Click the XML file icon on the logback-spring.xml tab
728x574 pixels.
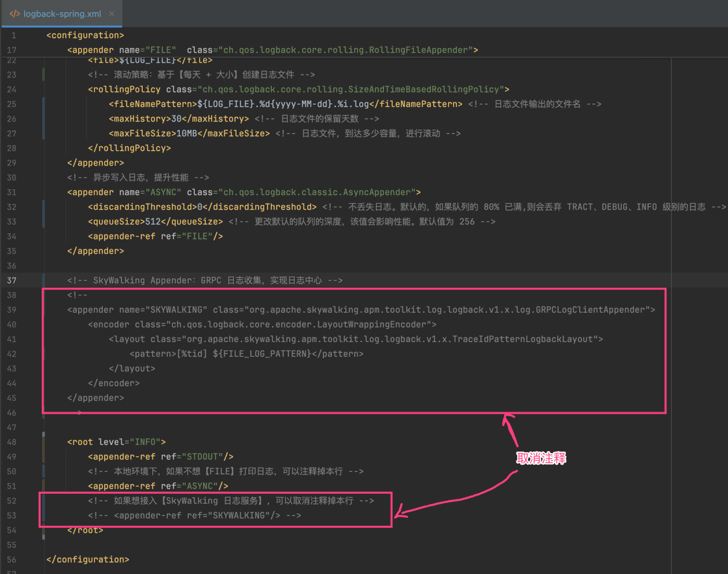(x=14, y=13)
